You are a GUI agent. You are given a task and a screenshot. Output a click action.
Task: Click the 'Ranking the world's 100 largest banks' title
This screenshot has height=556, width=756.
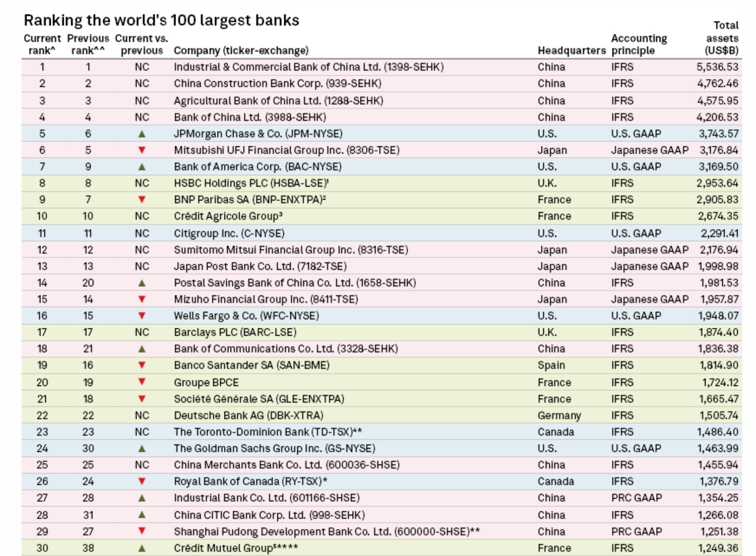coord(161,20)
